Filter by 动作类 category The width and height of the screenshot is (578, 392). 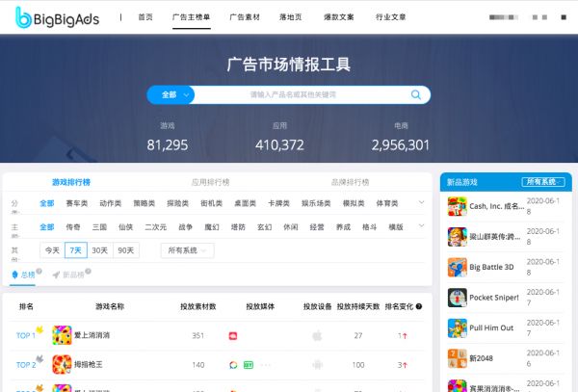(x=110, y=203)
